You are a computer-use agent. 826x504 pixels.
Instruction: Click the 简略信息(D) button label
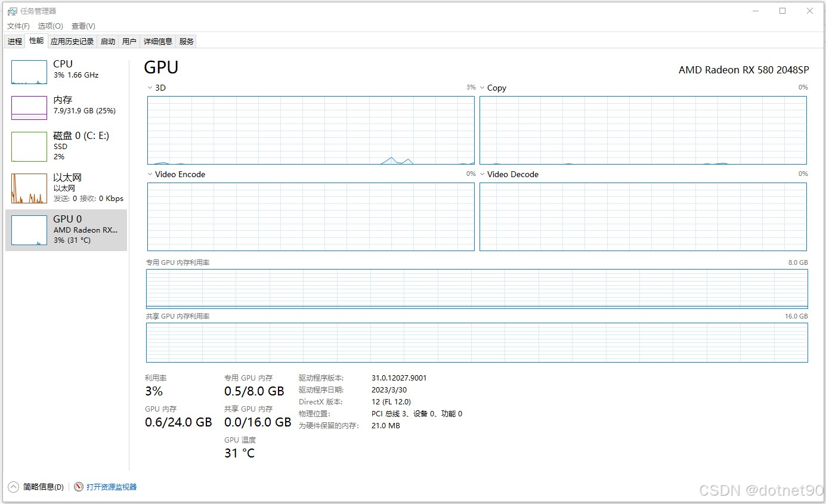tap(44, 487)
